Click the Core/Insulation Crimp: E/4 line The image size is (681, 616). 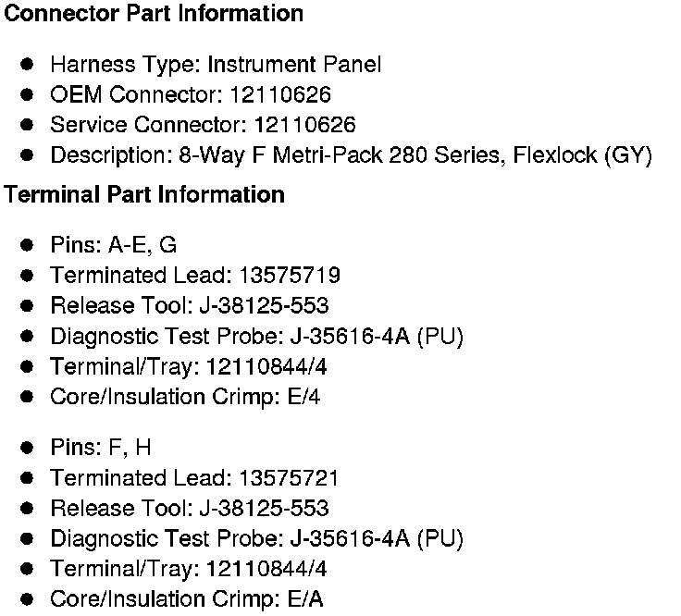pos(185,397)
